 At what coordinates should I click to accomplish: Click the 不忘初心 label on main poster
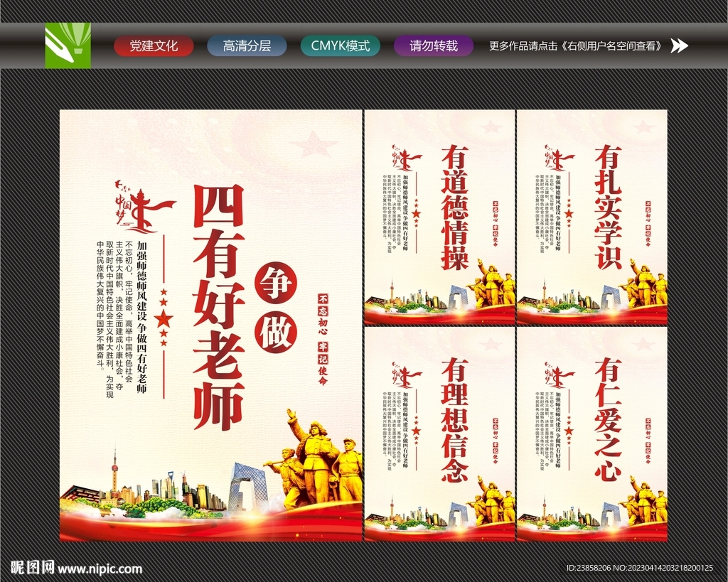point(323,314)
